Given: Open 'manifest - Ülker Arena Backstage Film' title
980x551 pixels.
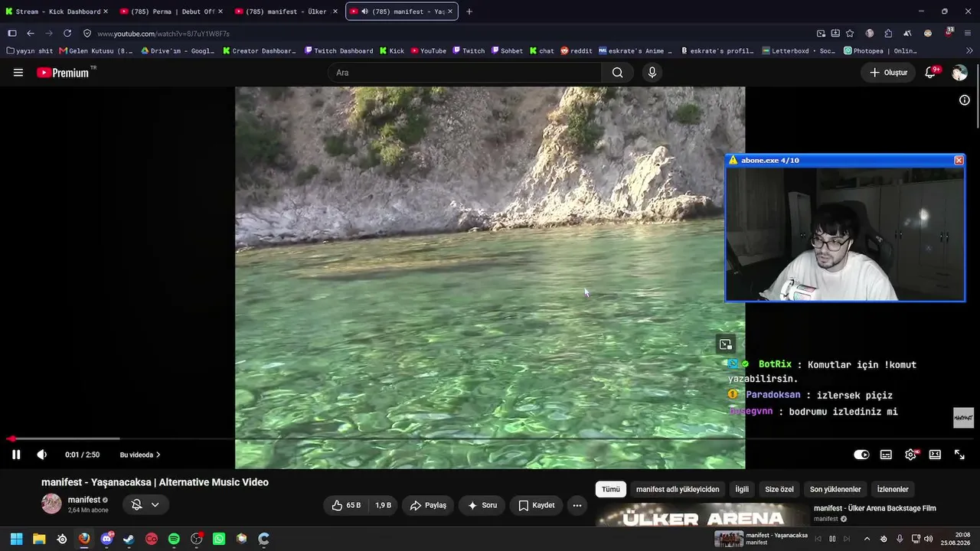Looking at the screenshot, I should pos(875,508).
